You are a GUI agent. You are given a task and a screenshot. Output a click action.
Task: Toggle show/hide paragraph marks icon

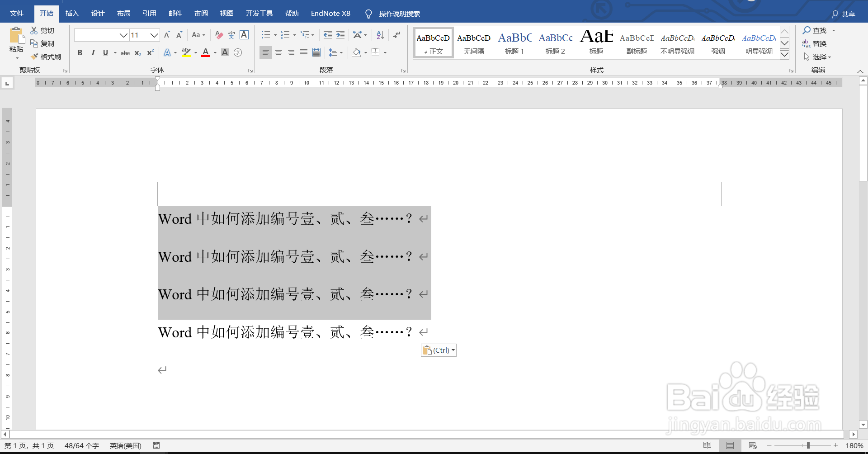[397, 35]
